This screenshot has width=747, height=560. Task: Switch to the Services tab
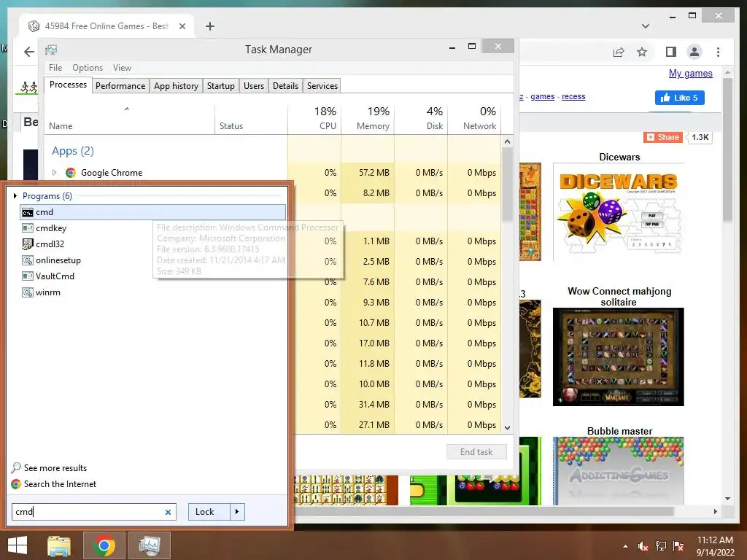(322, 86)
